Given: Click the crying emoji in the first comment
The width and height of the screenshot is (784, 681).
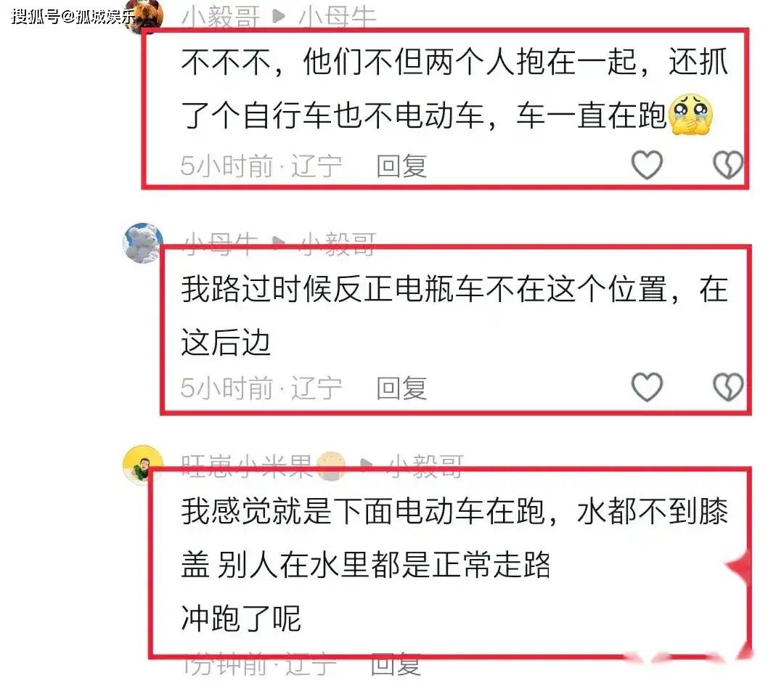Looking at the screenshot, I should [690, 114].
